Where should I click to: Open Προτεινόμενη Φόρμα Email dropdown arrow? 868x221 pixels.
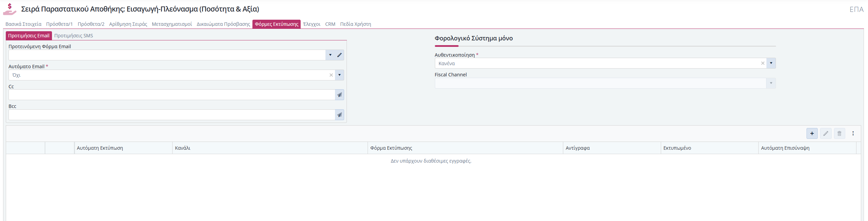pos(330,55)
